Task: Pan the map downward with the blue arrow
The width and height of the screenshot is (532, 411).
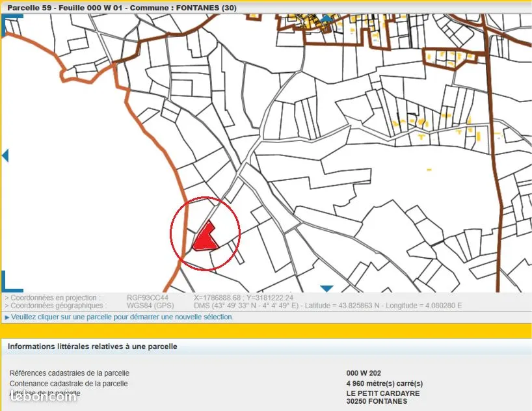Action: click(x=326, y=289)
